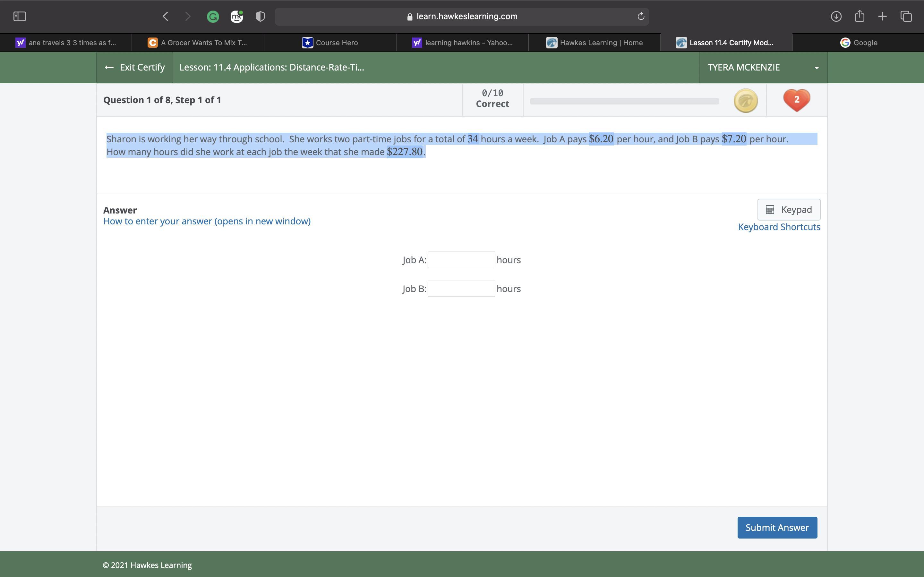Click the Job A hours input field
This screenshot has width=924, height=577.
[461, 260]
